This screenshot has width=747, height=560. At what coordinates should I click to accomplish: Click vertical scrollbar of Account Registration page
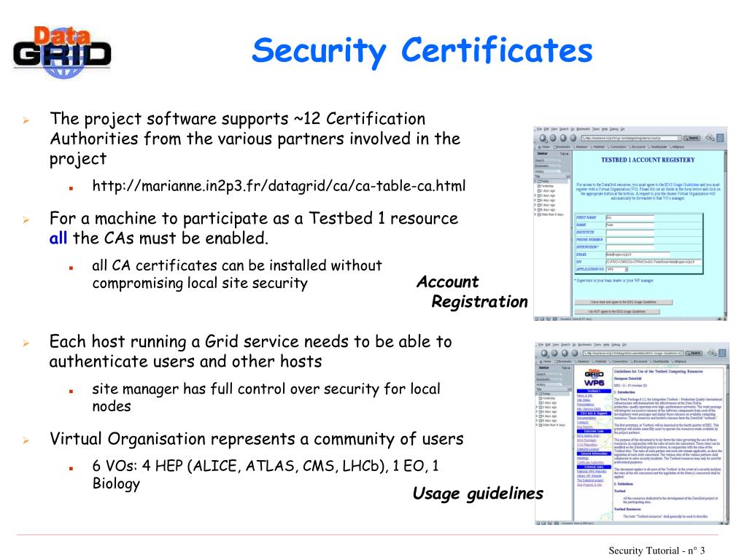tap(726, 233)
